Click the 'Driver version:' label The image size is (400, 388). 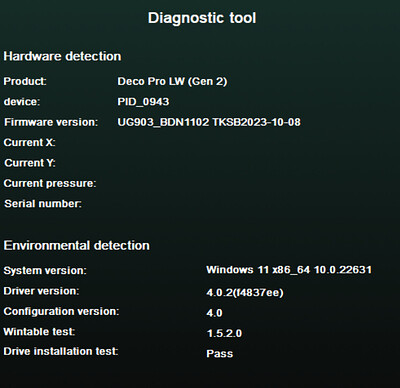[41, 291]
